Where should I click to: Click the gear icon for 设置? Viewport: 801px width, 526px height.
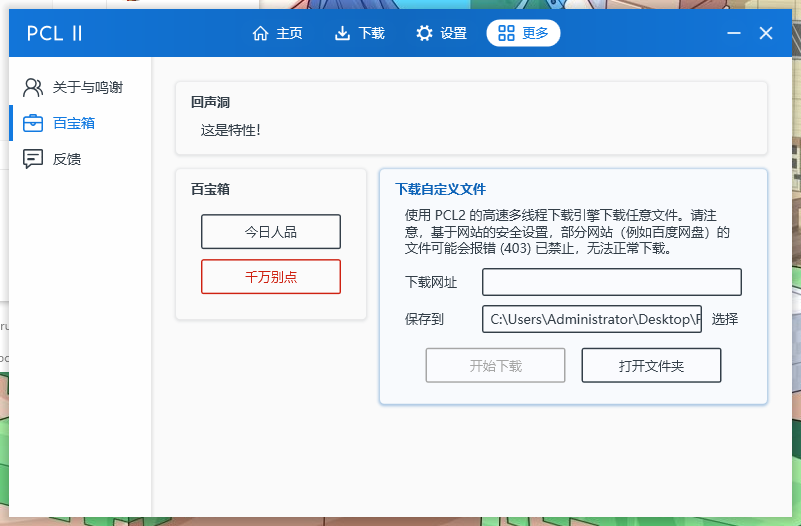pyautogui.click(x=424, y=33)
